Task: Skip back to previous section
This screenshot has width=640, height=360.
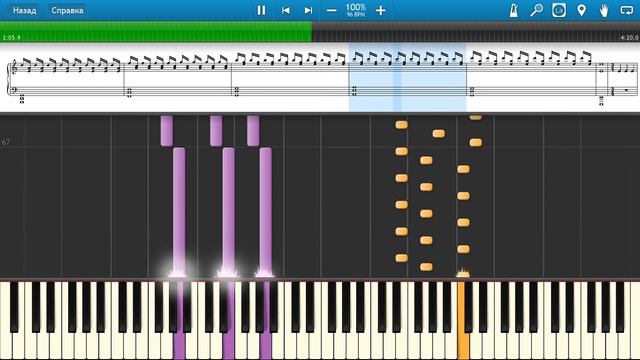Action: (x=285, y=10)
